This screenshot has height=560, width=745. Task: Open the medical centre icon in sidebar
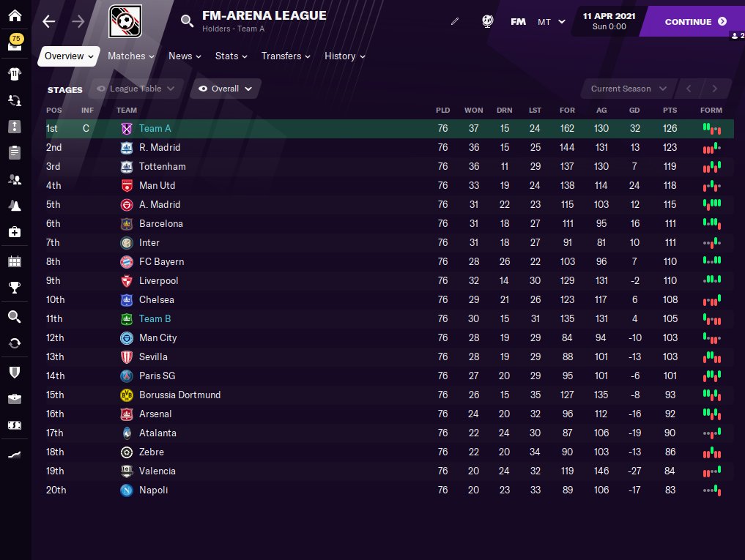coord(15,232)
